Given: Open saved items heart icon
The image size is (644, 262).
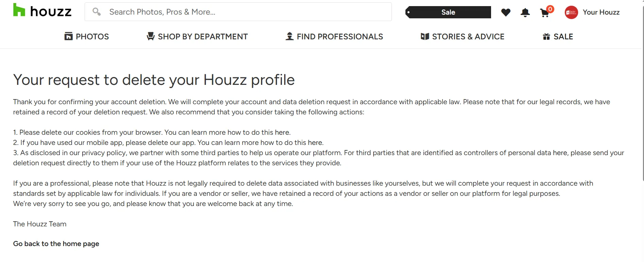Looking at the screenshot, I should [506, 13].
